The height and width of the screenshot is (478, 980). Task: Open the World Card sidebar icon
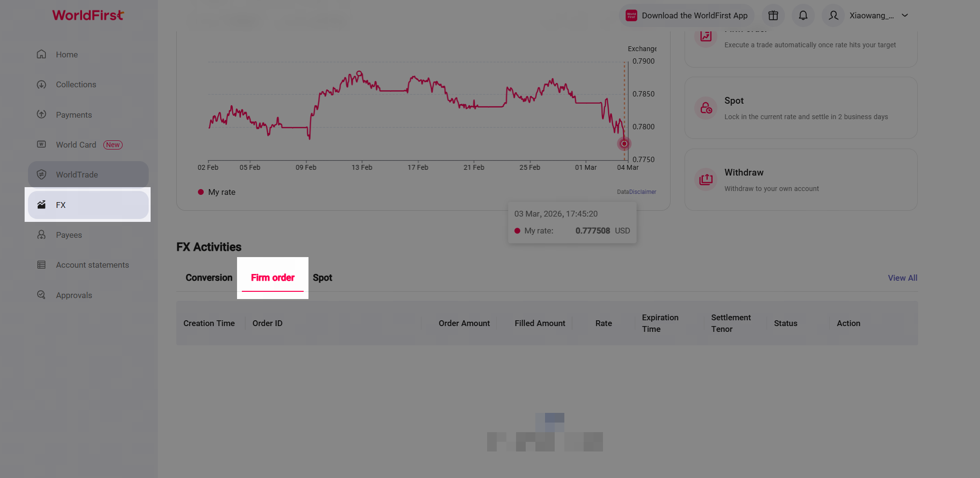42,144
